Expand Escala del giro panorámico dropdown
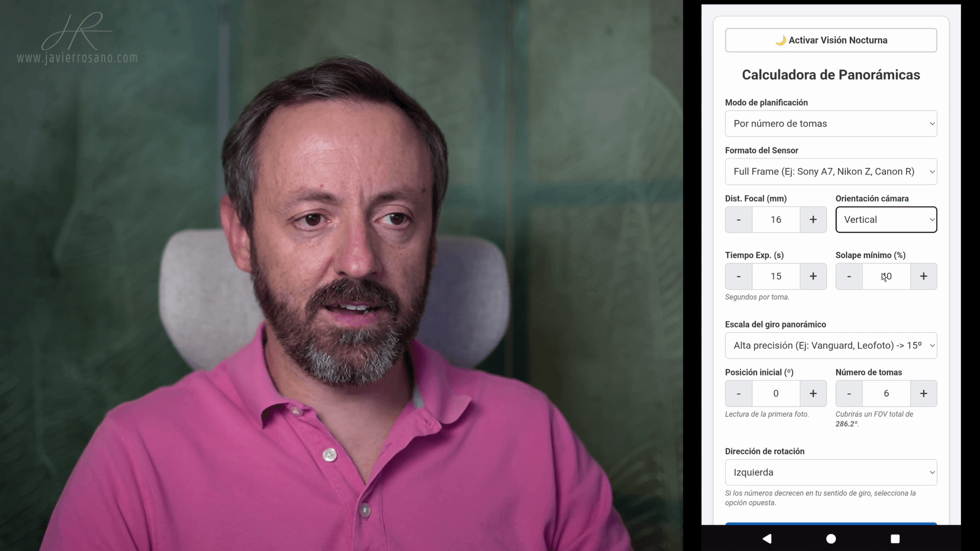The height and width of the screenshot is (551, 980). tap(831, 345)
